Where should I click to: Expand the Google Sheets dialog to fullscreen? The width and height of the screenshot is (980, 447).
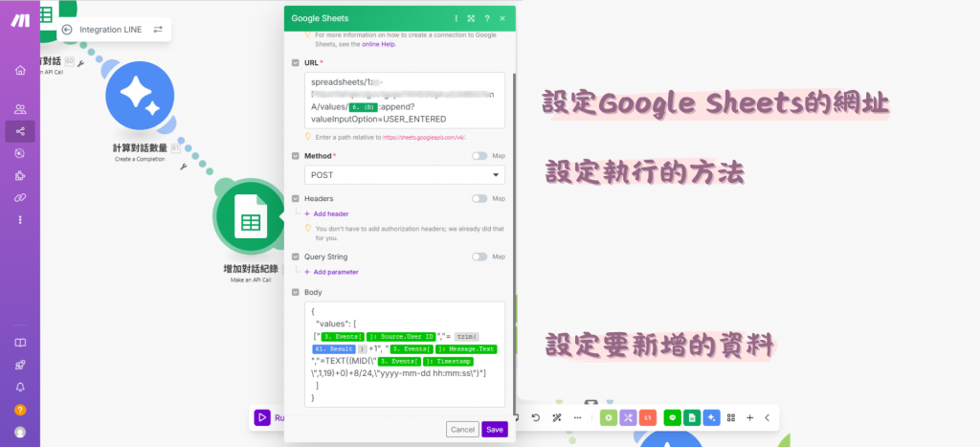[x=471, y=18]
